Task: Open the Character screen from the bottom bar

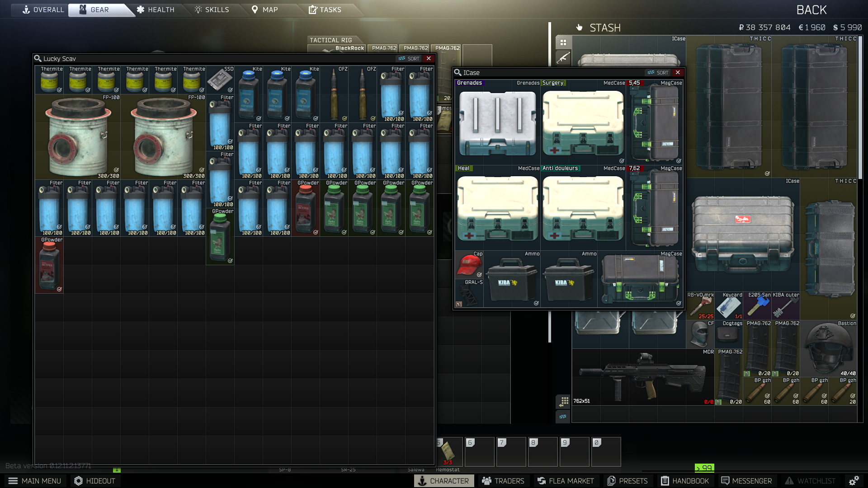Action: pyautogui.click(x=444, y=481)
